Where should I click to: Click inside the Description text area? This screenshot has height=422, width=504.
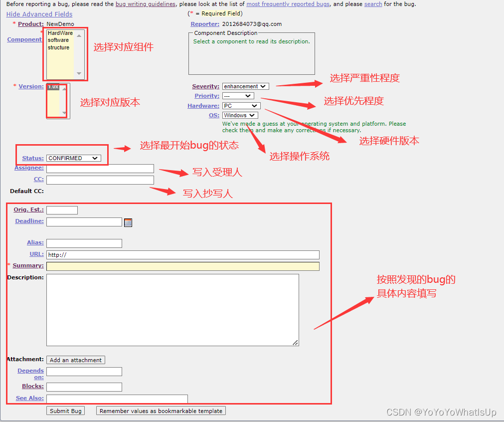(x=172, y=310)
